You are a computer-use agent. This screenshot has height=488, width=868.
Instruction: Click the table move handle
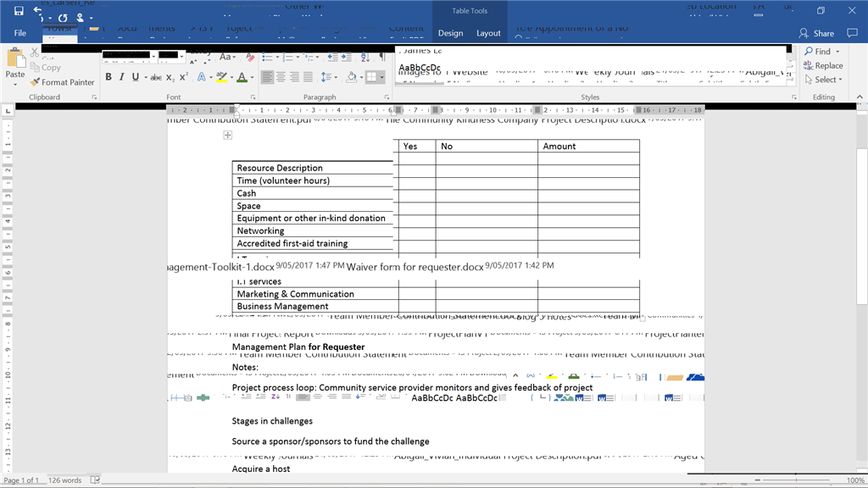tap(227, 135)
